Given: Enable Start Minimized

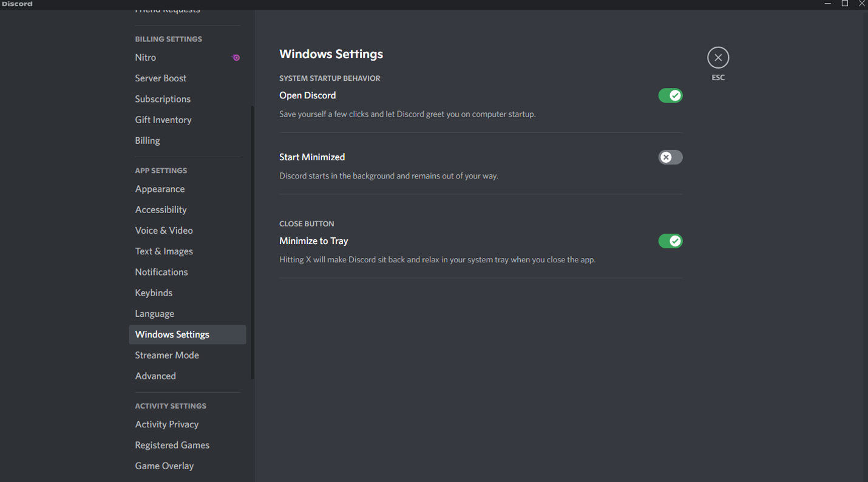Looking at the screenshot, I should [670, 157].
